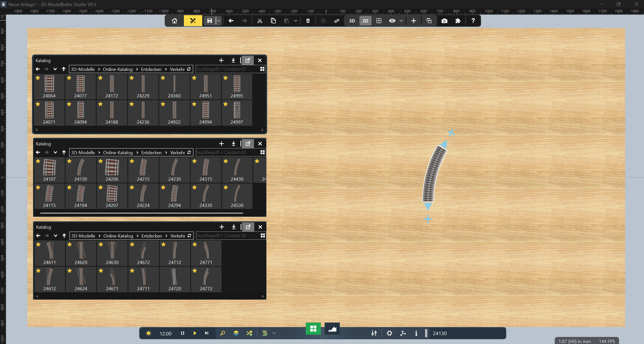Toggle the favorite star on item 24360

[x=163, y=78]
